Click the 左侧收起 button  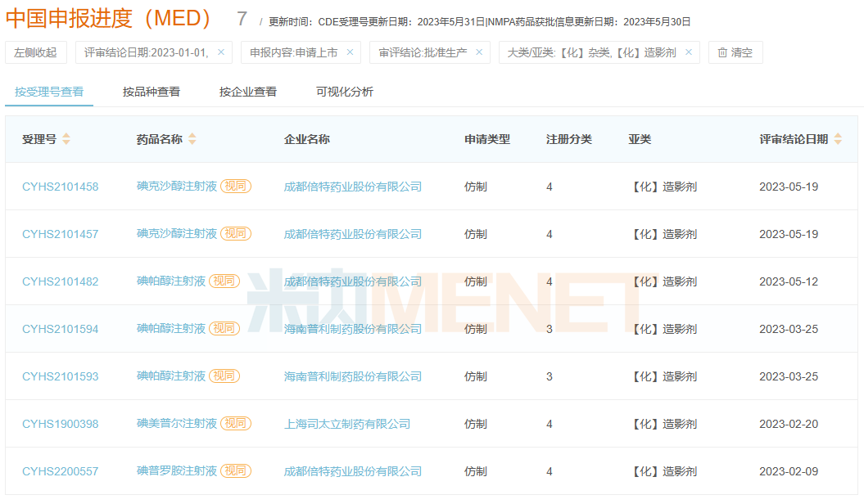(36, 52)
